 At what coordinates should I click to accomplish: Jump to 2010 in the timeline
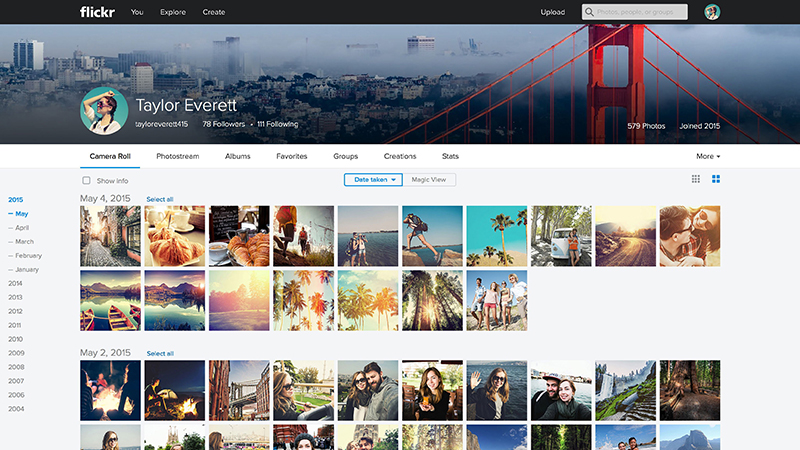[15, 339]
